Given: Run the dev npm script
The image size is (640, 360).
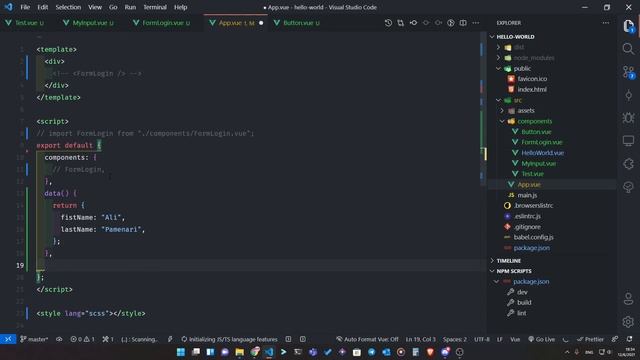Looking at the screenshot, I should 522,292.
